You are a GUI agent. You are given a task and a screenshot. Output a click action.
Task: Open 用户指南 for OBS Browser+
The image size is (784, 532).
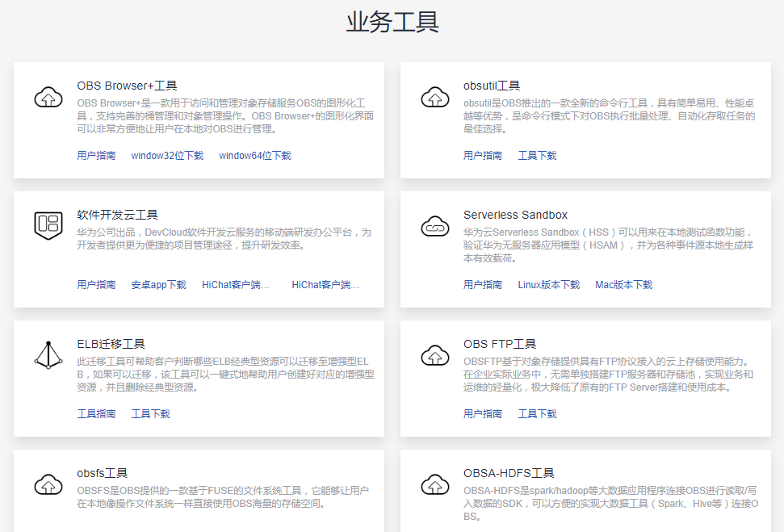coord(96,156)
